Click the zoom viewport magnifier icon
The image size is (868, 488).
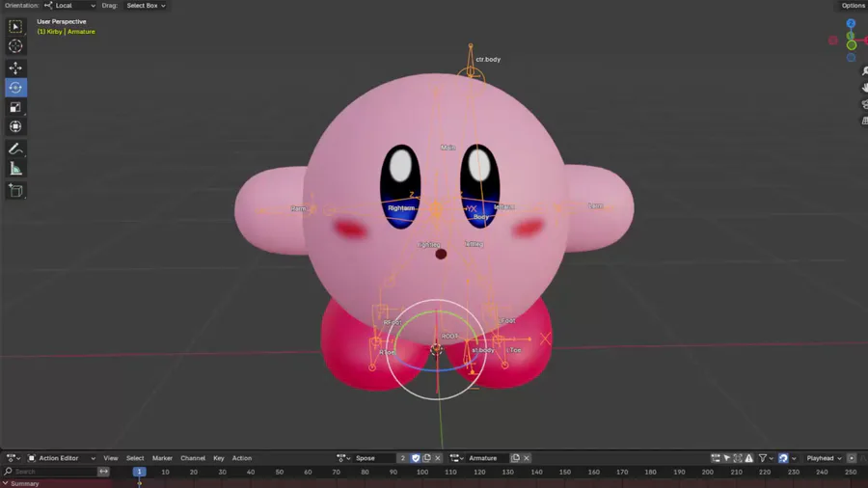click(x=864, y=70)
